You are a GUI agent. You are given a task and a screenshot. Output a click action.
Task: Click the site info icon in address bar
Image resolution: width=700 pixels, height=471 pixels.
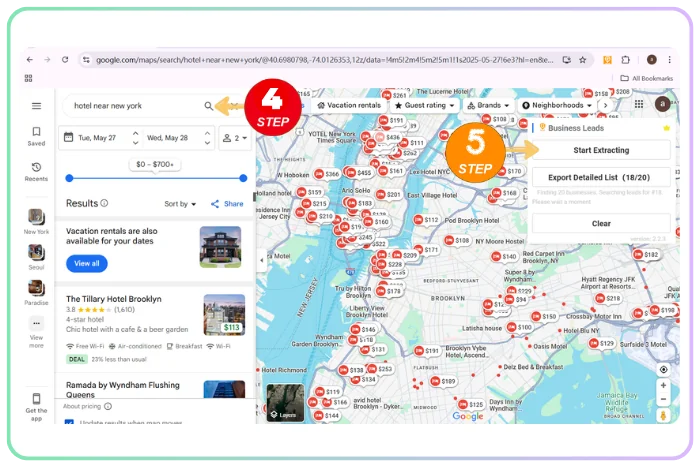point(86,59)
